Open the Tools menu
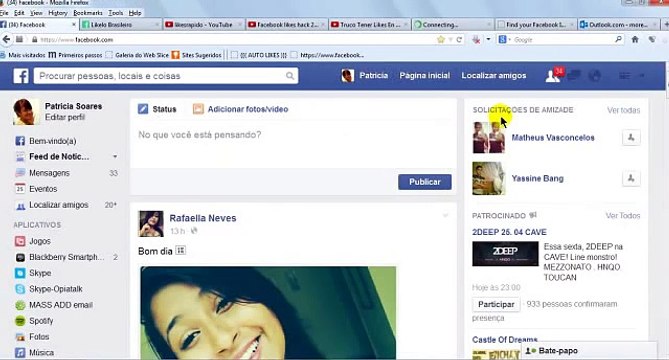669x360 pixels. 116,13
